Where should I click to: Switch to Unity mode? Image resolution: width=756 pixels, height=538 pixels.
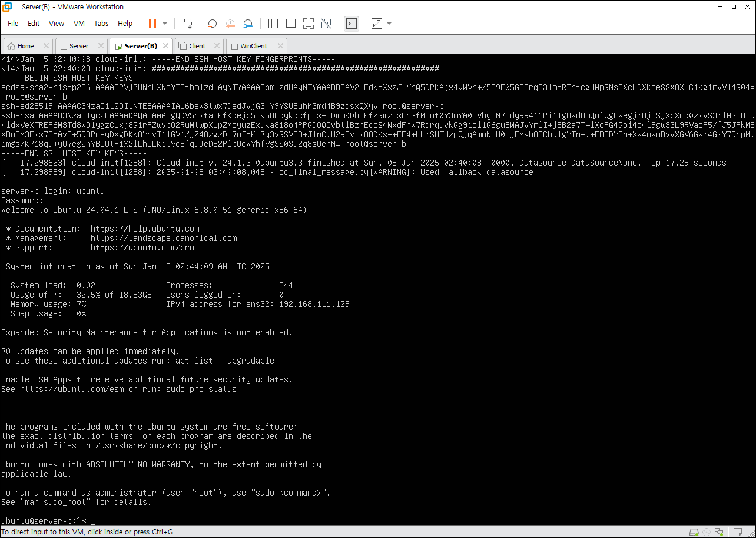[326, 24]
